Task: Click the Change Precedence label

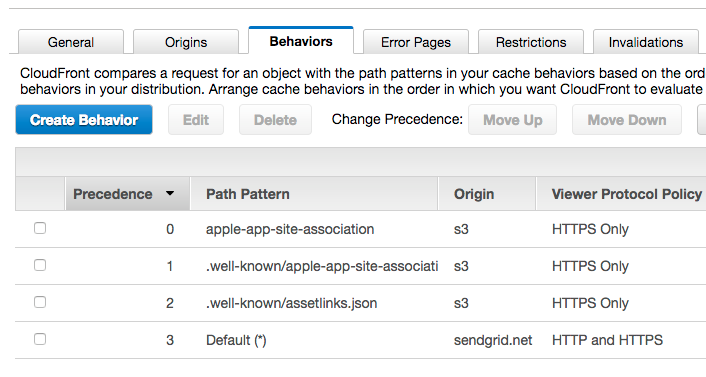Action: [397, 119]
